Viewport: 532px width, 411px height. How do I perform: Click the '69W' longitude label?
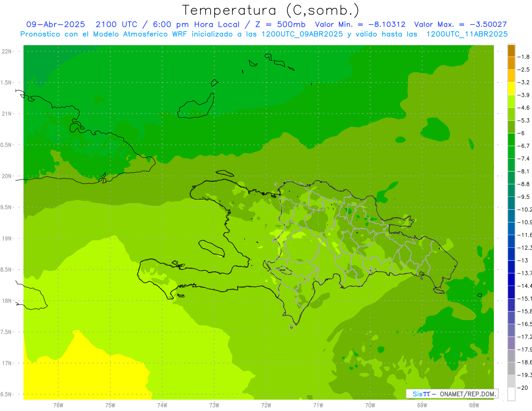click(x=422, y=405)
